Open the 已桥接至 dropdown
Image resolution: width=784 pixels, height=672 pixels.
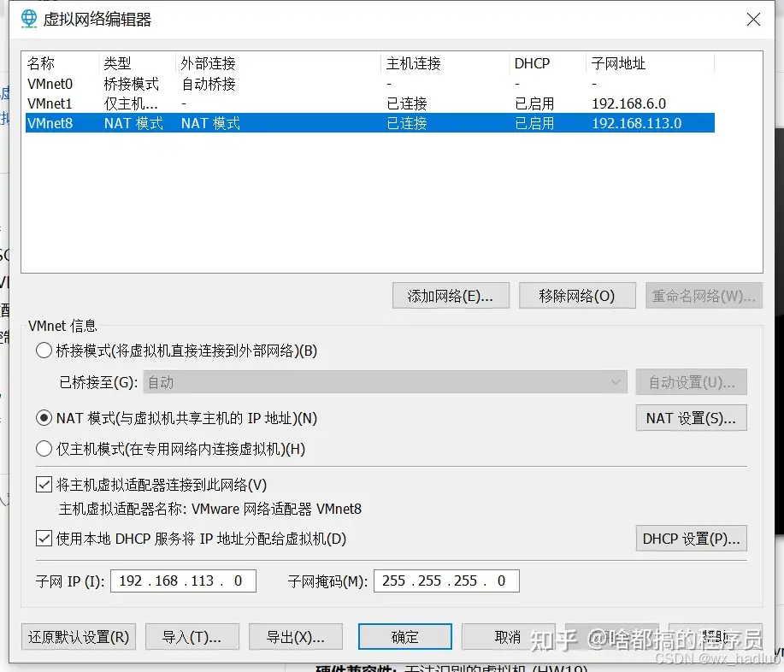point(385,382)
